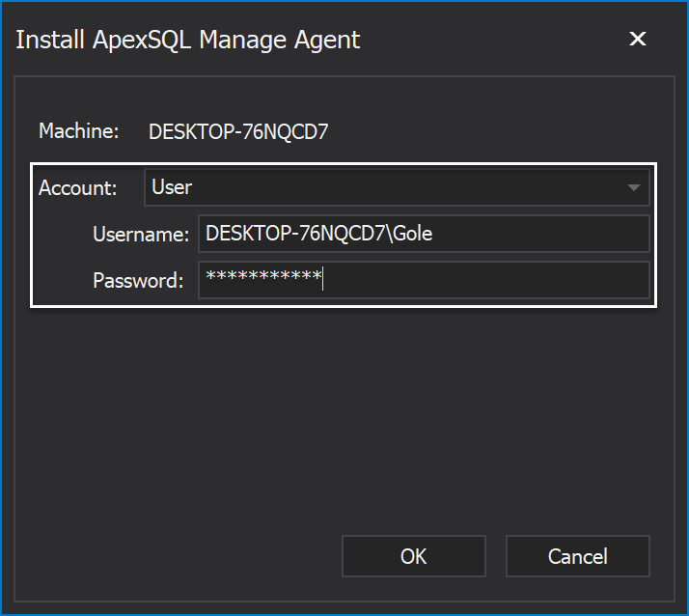
Task: Click into the Username input field
Action: click(x=424, y=234)
